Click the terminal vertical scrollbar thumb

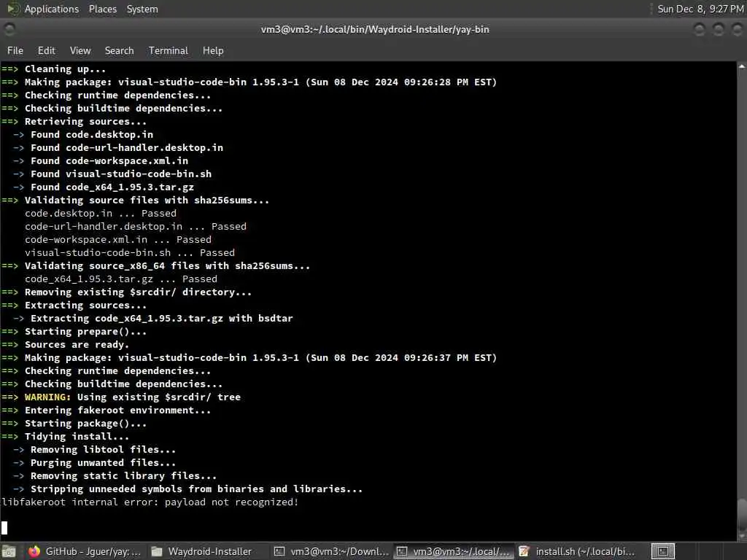742,513
